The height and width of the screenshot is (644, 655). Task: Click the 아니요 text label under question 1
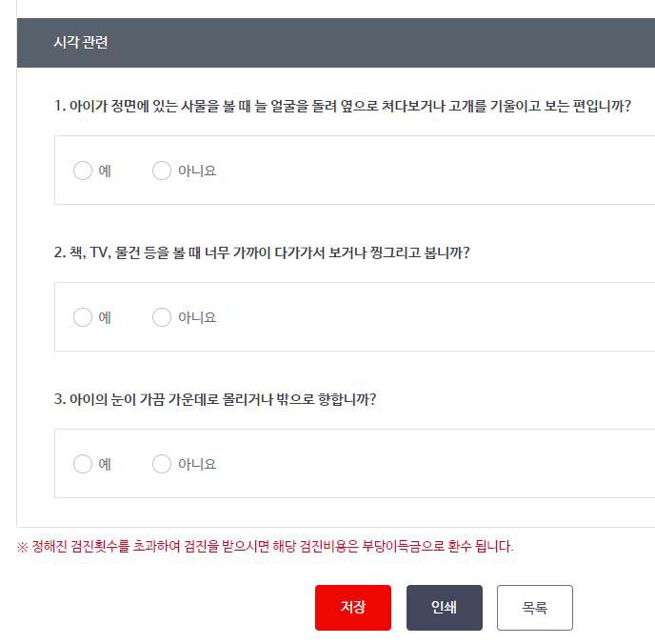coord(197,171)
